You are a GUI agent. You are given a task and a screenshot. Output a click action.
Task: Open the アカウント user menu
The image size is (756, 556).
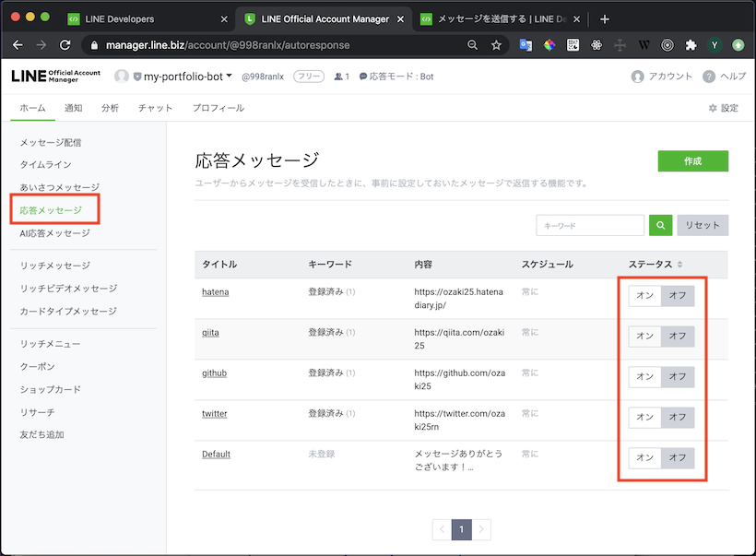pos(662,77)
